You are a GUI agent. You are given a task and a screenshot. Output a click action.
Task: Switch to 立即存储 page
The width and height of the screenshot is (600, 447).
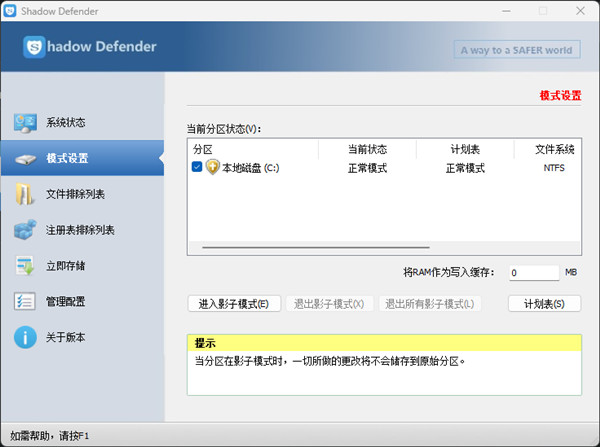click(83, 266)
